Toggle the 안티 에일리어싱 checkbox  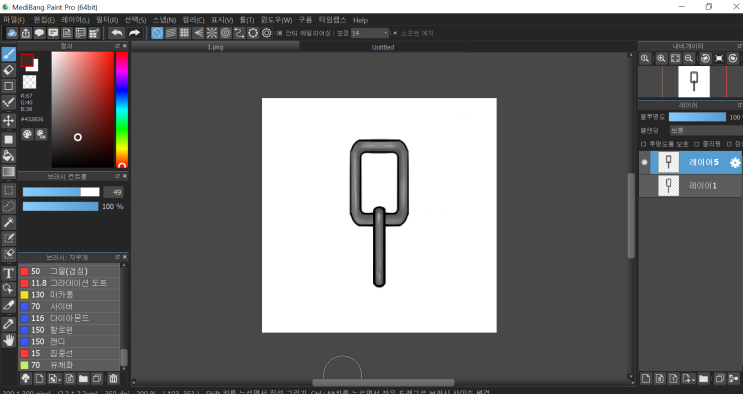click(x=280, y=33)
